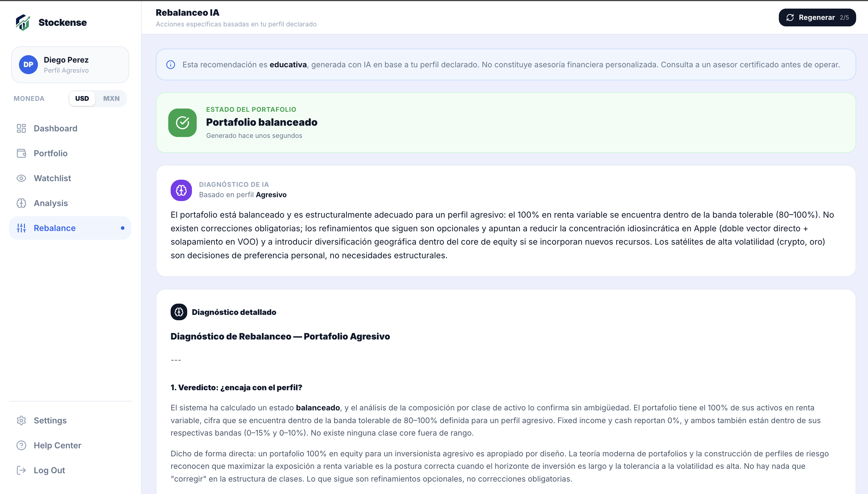Click 'Acciones específicas basadas en tu perfil declarado'

pyautogui.click(x=236, y=24)
